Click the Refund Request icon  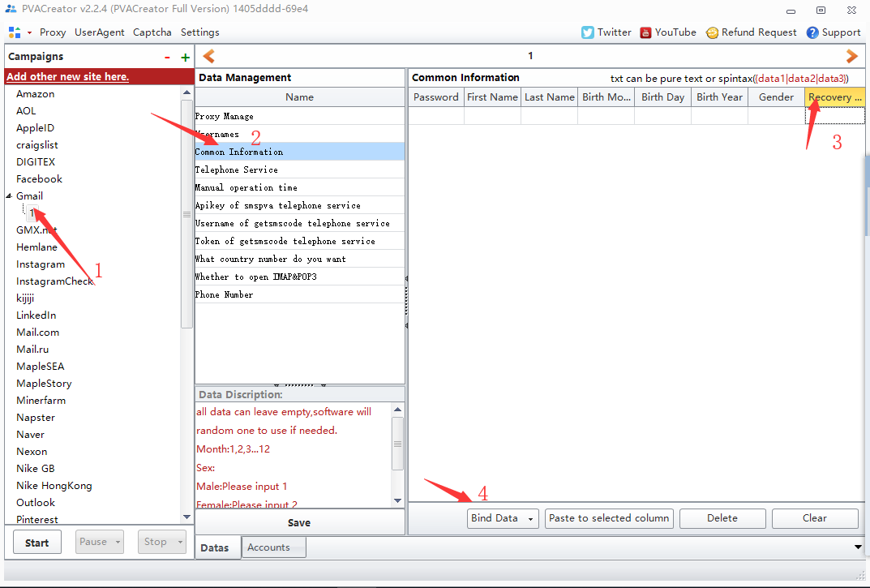[712, 32]
